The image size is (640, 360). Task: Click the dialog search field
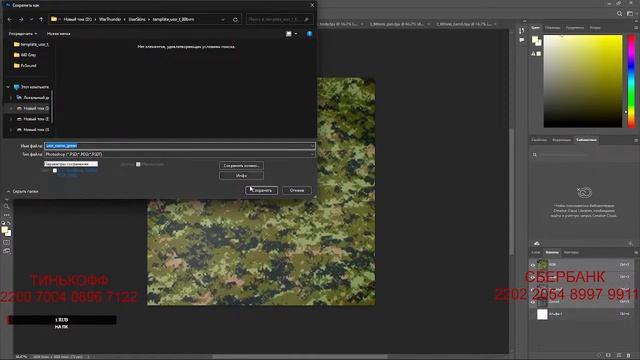point(280,19)
